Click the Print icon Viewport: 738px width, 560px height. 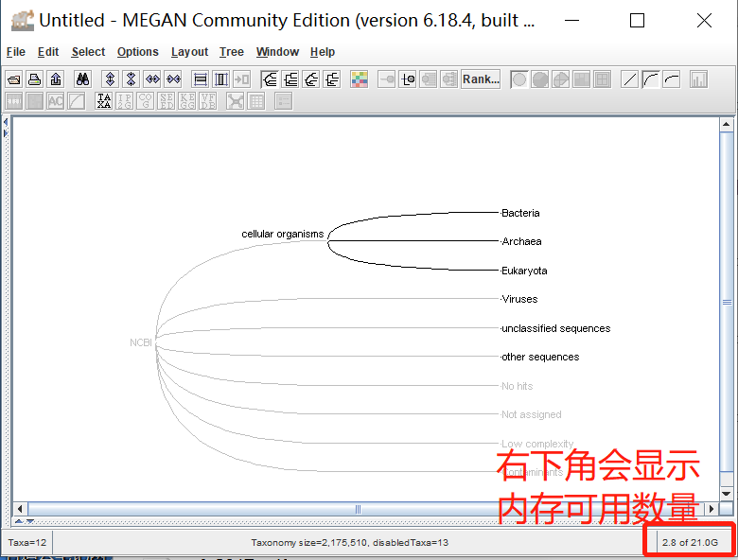pos(35,79)
